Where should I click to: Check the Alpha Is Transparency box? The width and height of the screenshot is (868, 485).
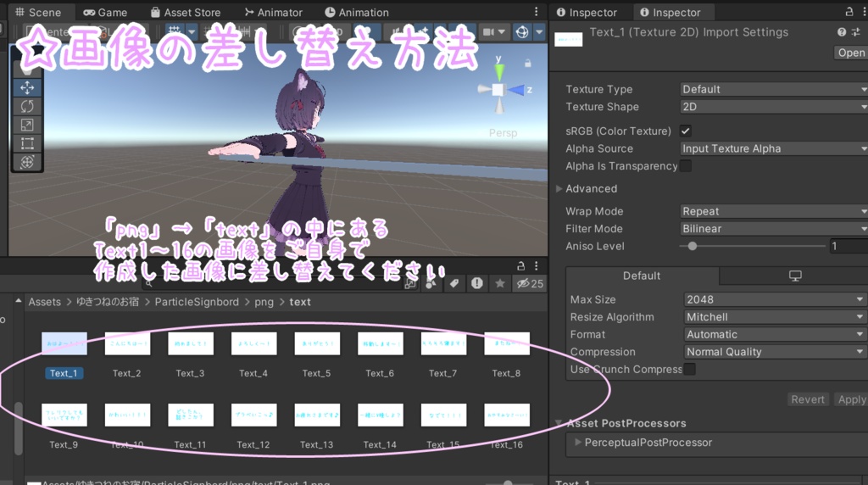point(685,166)
